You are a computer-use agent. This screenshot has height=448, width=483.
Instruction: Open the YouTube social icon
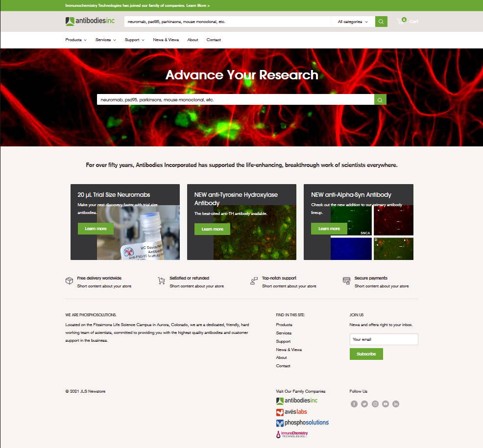(x=386, y=404)
